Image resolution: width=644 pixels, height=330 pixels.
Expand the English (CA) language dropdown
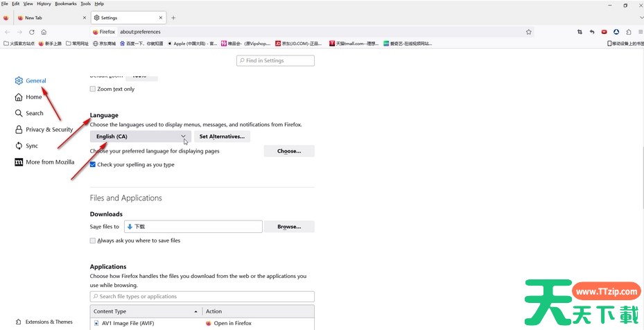click(141, 137)
